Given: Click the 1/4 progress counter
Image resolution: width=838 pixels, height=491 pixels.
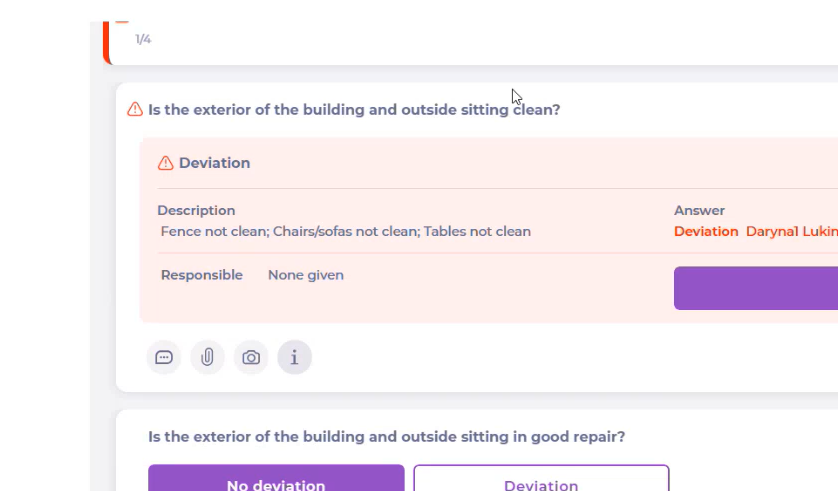Looking at the screenshot, I should 143,39.
